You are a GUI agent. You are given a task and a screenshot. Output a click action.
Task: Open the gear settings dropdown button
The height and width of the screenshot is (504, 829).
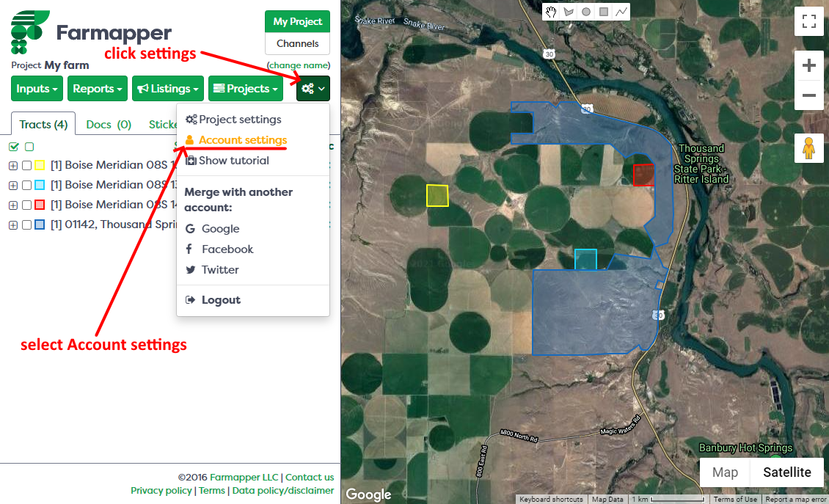click(x=313, y=89)
